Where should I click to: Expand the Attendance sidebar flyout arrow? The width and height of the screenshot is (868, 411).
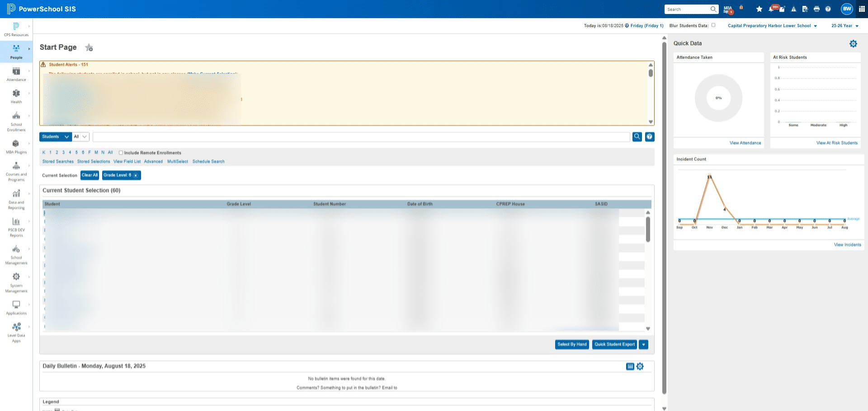[x=29, y=71]
